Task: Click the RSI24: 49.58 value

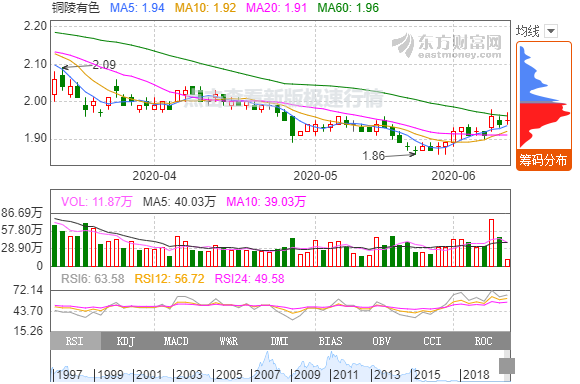Action: (x=249, y=279)
